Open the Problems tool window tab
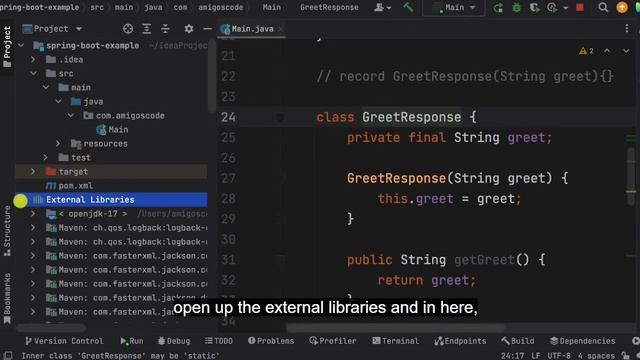Screen dimensions: 640x360 [x=271, y=341]
